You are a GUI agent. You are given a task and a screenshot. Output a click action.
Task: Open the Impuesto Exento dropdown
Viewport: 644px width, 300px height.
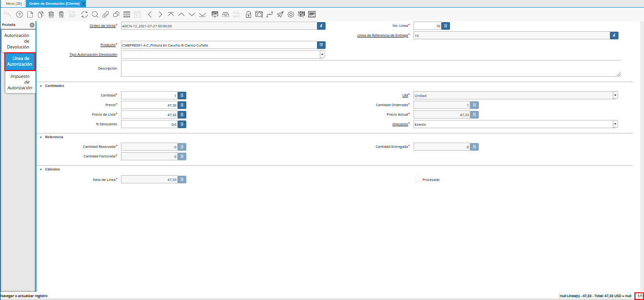[x=615, y=124]
